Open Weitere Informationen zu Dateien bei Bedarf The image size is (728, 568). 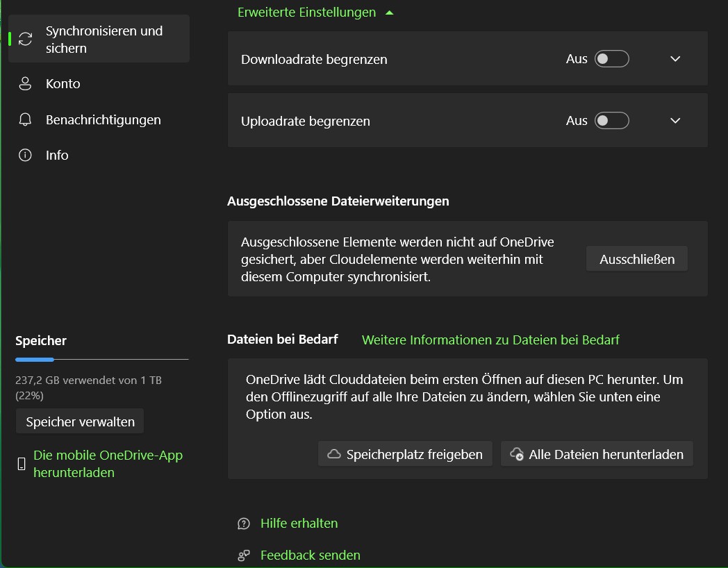pos(490,340)
